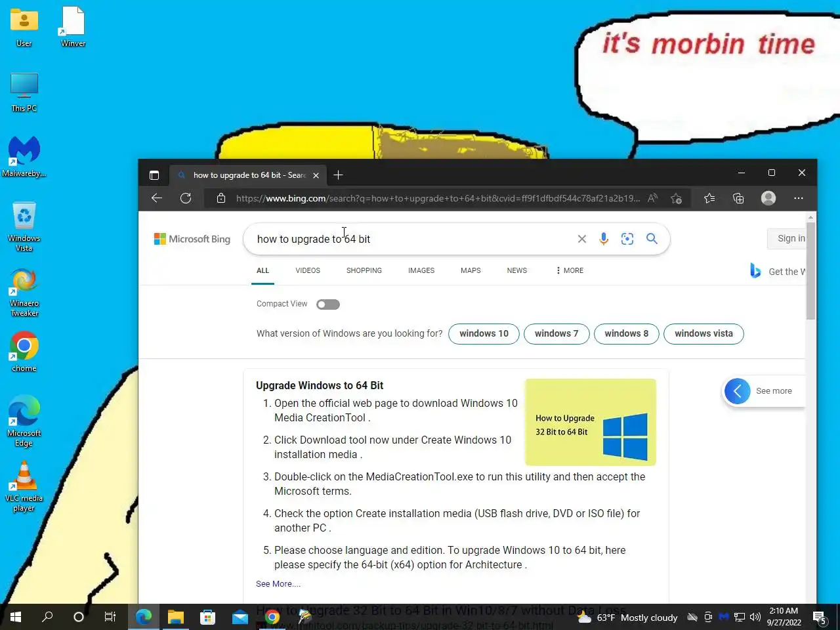Image resolution: width=840 pixels, height=630 pixels.
Task: Launch the Microsoft Edge desktop shortcut
Action: point(24,421)
